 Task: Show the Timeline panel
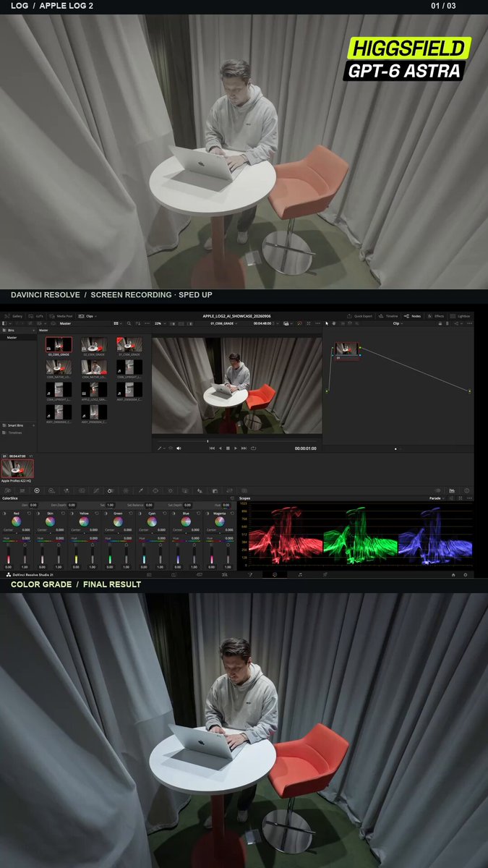[388, 316]
